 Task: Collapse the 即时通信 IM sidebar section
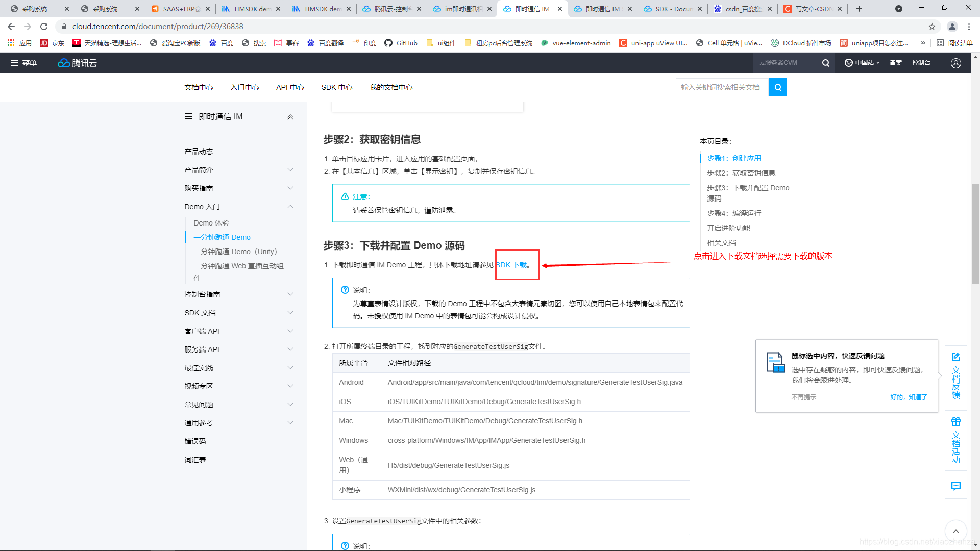pos(290,117)
